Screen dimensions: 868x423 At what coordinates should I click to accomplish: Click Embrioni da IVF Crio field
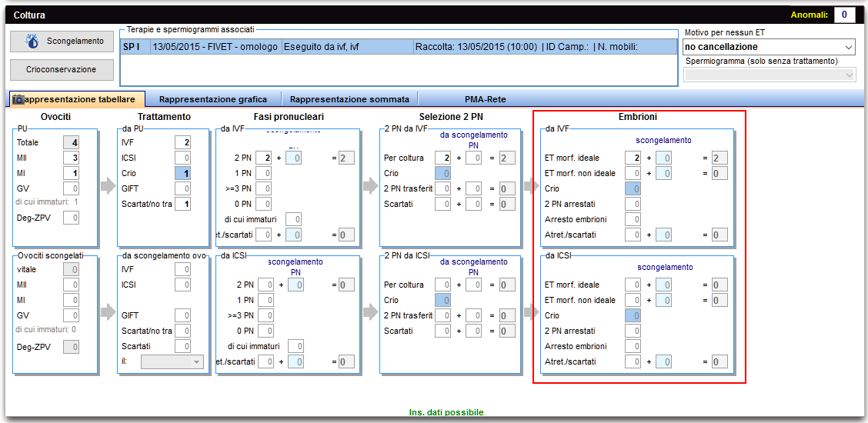coord(633,189)
